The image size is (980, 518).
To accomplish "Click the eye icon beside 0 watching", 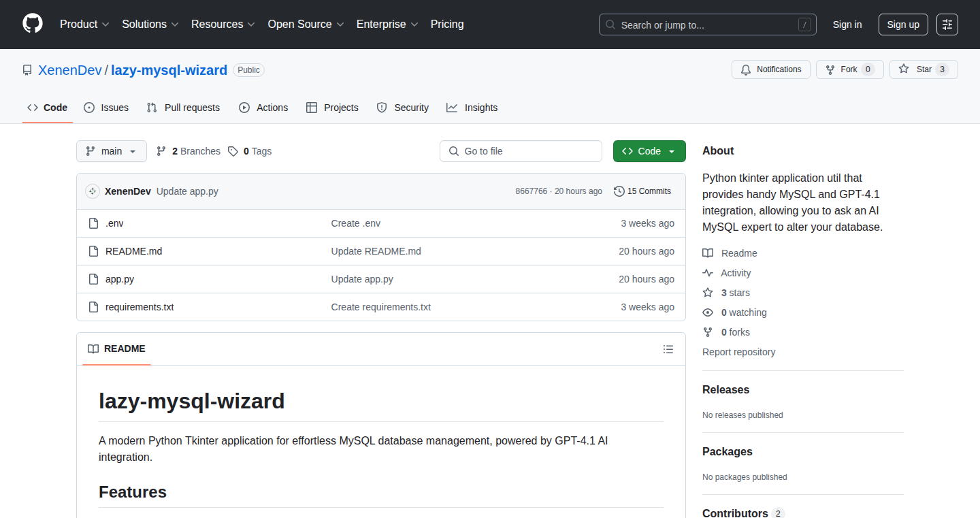I will coord(708,312).
